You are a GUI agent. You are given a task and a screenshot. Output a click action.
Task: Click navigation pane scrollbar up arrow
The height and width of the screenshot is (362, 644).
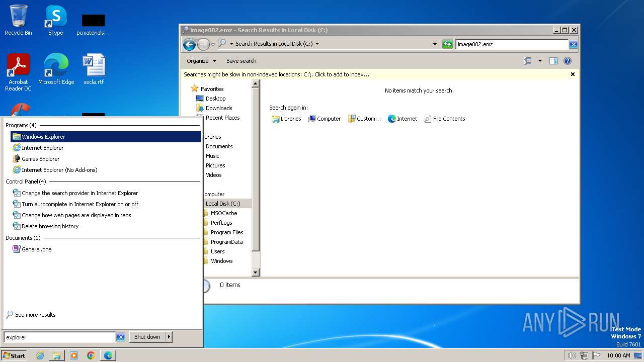pos(255,83)
